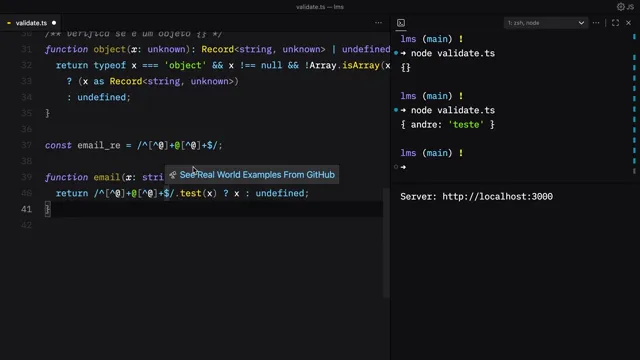
Task: Click the TypeScript file icon on tab
Action: point(9,23)
